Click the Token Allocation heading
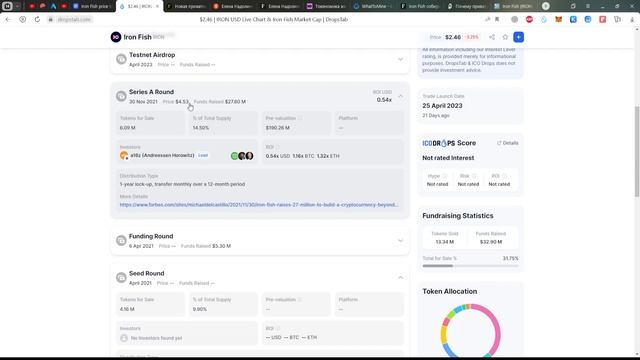Viewport: 640px width, 360px height. pos(450,291)
